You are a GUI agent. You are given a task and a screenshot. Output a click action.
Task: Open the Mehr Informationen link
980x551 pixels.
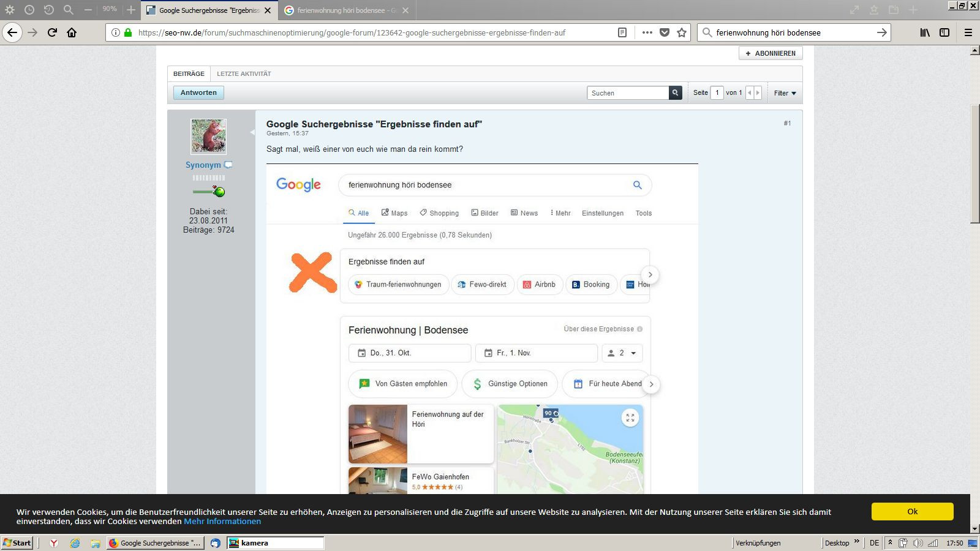pyautogui.click(x=222, y=522)
